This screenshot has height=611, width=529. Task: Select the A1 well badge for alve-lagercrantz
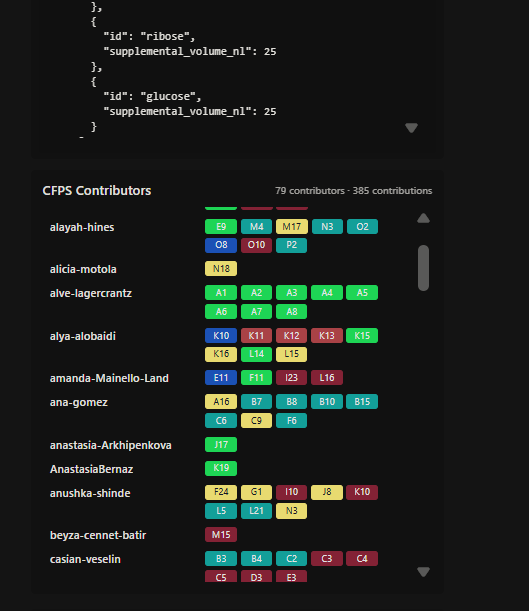click(221, 293)
